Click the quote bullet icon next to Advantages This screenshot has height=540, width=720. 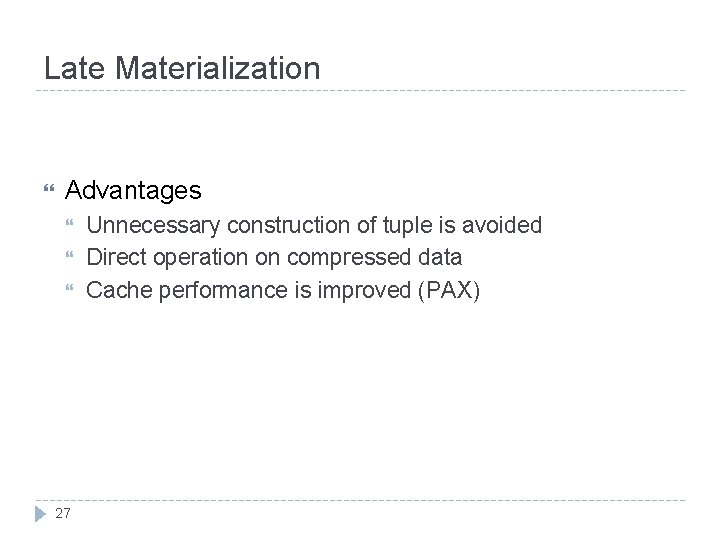coord(49,188)
